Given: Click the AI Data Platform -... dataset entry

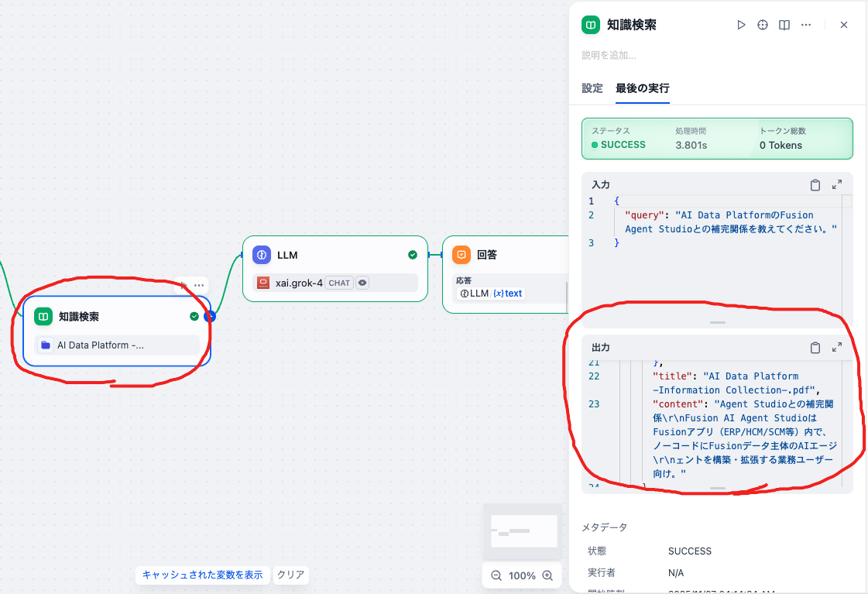Looking at the screenshot, I should [117, 345].
